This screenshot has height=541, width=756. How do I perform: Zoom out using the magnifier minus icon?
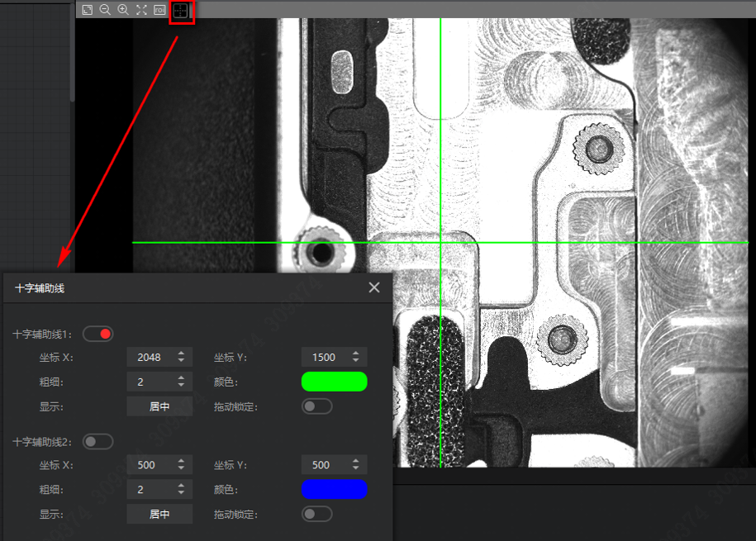point(105,10)
